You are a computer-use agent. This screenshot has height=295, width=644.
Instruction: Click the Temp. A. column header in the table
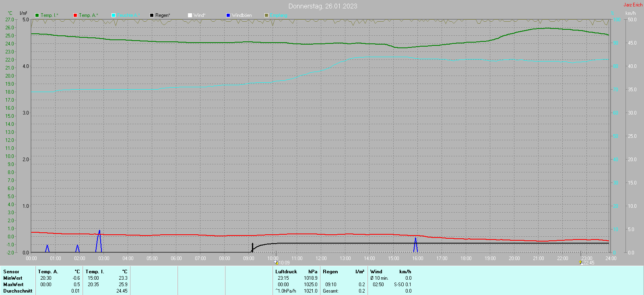click(x=48, y=272)
